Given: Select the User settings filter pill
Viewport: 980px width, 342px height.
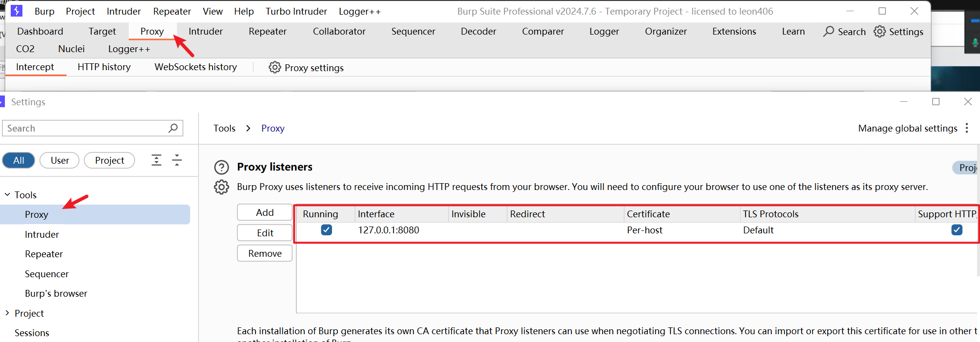Looking at the screenshot, I should (x=59, y=160).
